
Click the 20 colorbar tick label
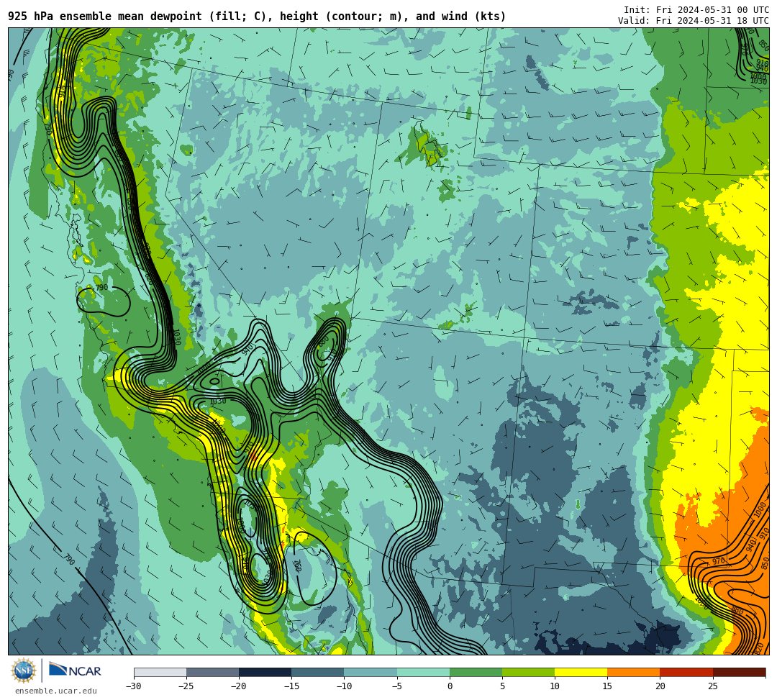click(x=660, y=686)
